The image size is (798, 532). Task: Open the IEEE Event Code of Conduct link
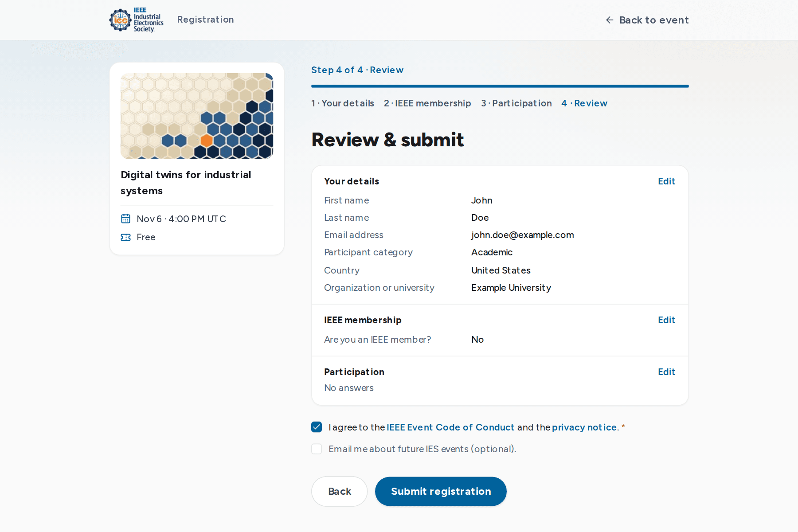450,427
